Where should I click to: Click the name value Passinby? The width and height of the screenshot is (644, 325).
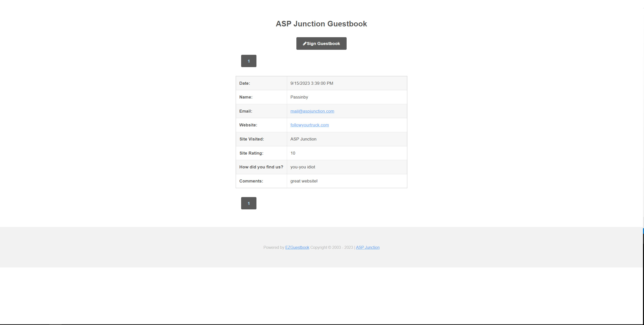(299, 97)
